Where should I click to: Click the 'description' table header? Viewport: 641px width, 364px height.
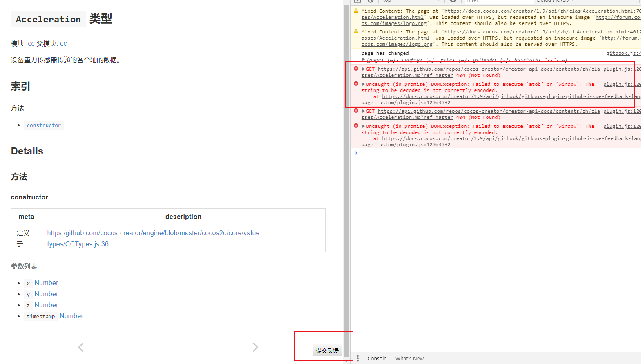(183, 217)
